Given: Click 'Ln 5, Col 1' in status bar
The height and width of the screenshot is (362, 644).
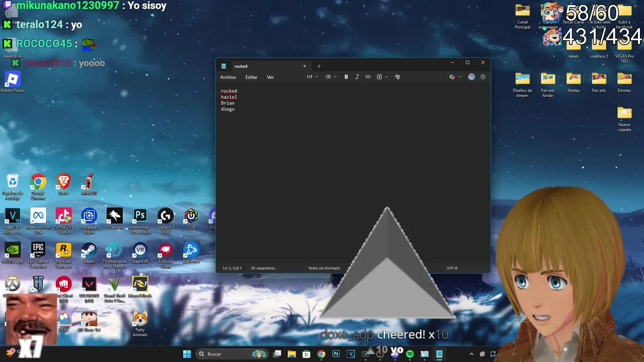Looking at the screenshot, I should click(232, 268).
